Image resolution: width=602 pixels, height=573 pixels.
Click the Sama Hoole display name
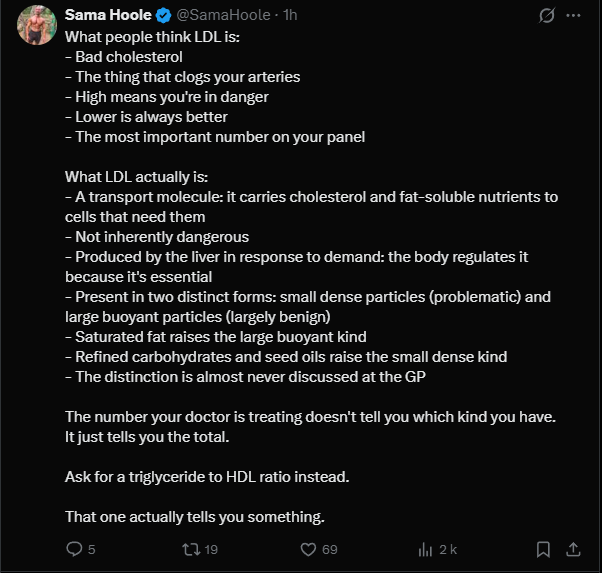pyautogui.click(x=106, y=16)
